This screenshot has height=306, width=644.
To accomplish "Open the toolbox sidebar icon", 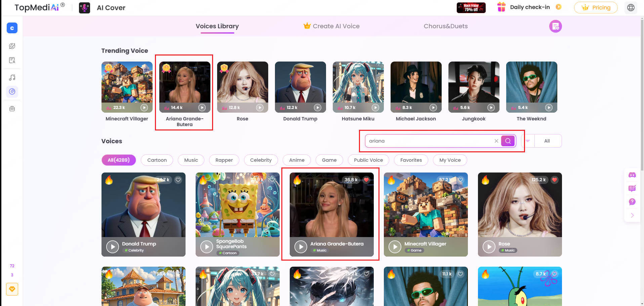I will 12,109.
